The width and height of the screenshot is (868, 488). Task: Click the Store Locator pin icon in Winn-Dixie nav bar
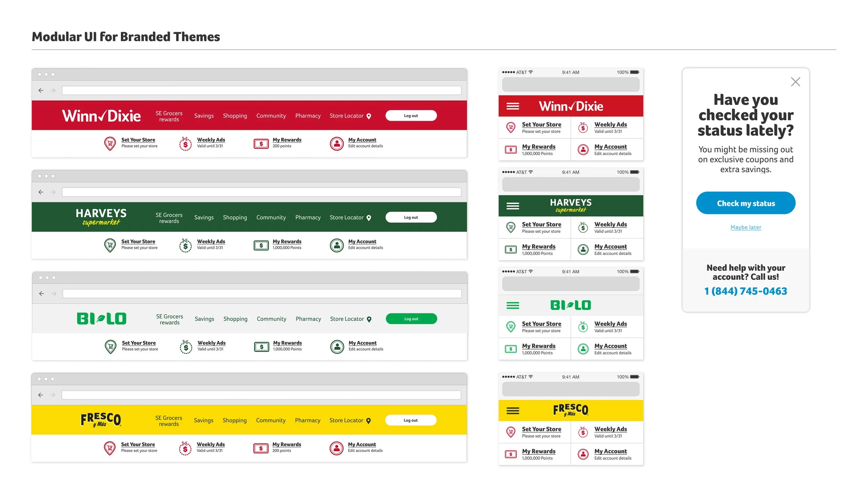coord(369,116)
